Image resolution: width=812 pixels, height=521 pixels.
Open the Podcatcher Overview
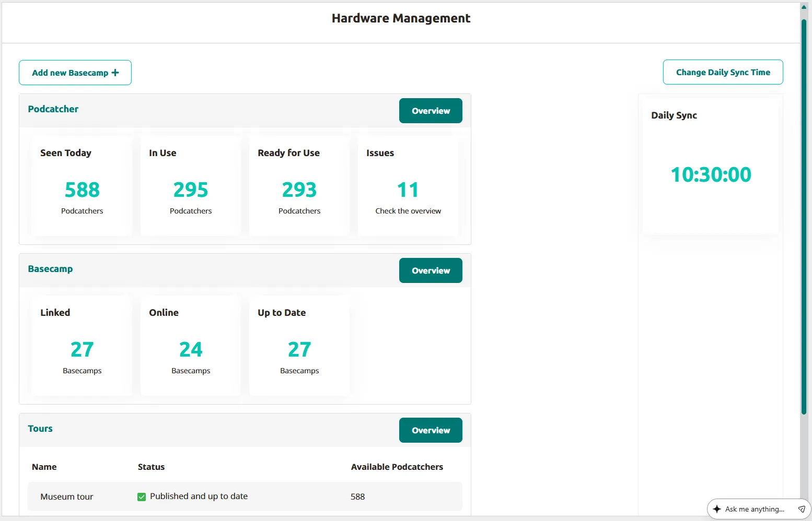point(431,111)
